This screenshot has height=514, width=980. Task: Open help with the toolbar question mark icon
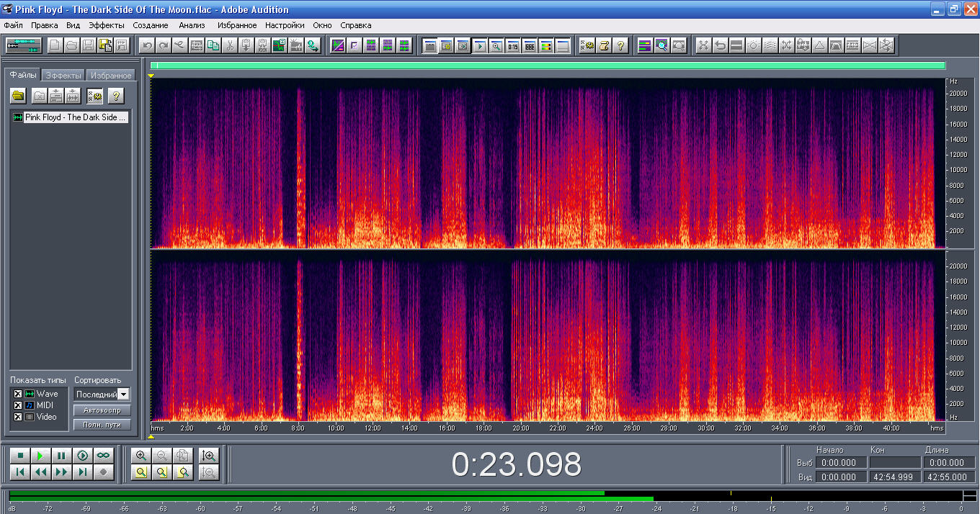620,45
